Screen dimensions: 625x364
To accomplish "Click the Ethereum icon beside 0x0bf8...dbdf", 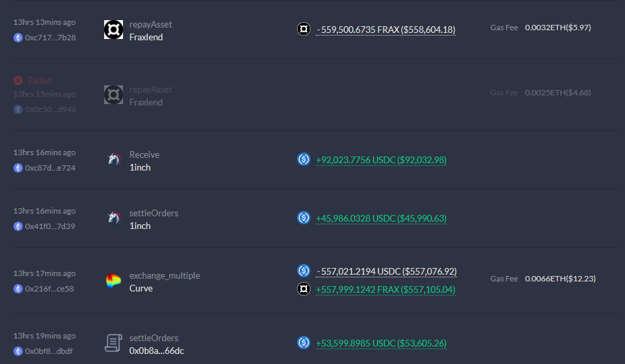I will point(18,351).
